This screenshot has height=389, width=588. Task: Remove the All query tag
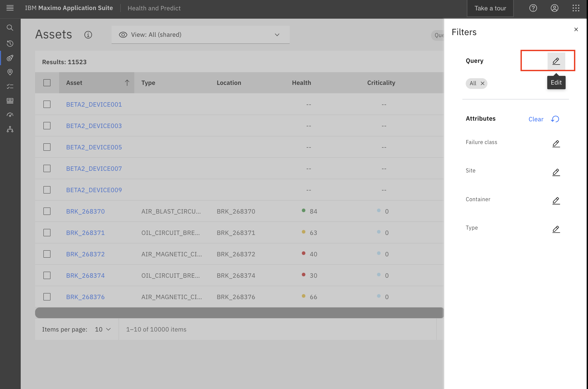click(482, 84)
